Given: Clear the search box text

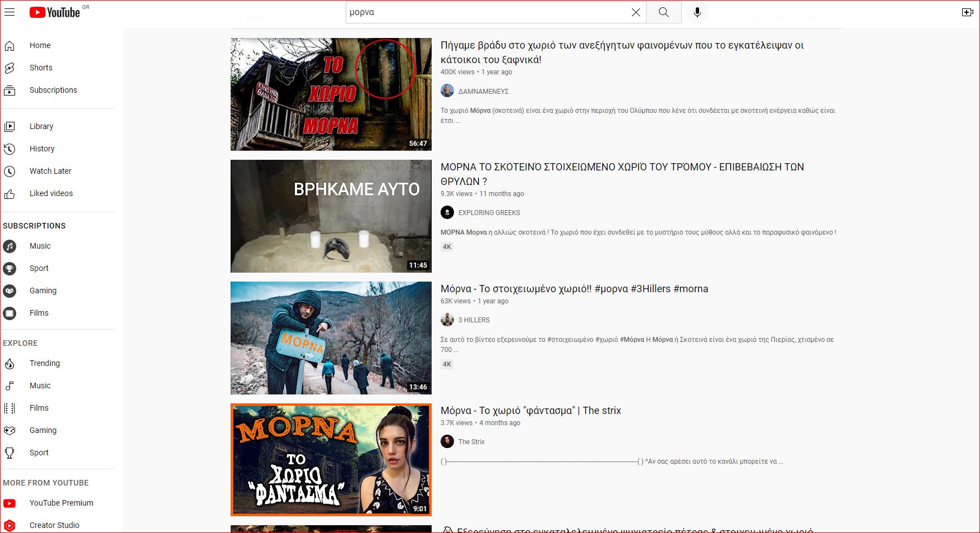Looking at the screenshot, I should click(x=635, y=12).
